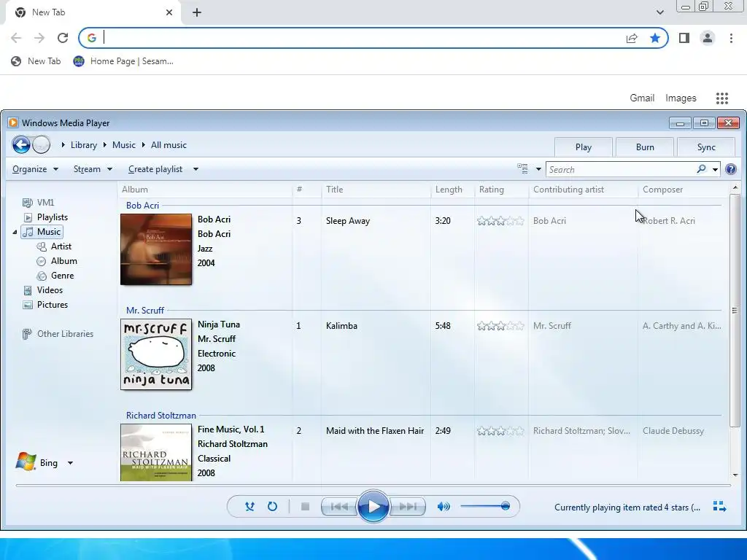Select the Ninja Tuna album cover
The height and width of the screenshot is (560, 747).
click(156, 354)
